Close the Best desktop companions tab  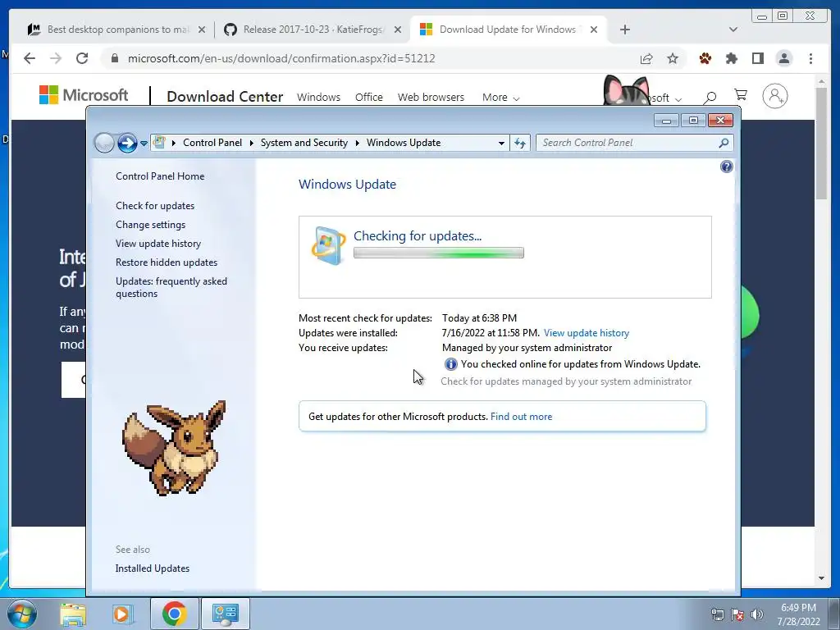202,30
